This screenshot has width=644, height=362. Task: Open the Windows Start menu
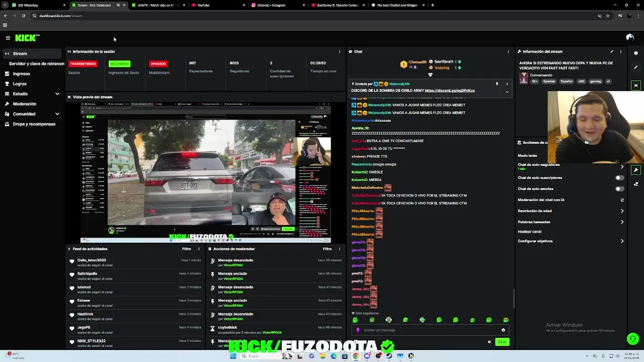pos(232,356)
